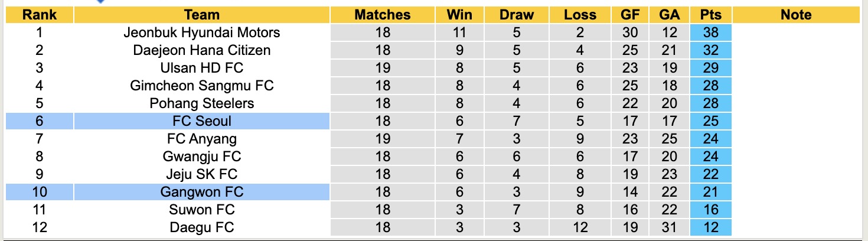This screenshot has width=868, height=241.
Task: Select the Matches column header
Action: (382, 15)
